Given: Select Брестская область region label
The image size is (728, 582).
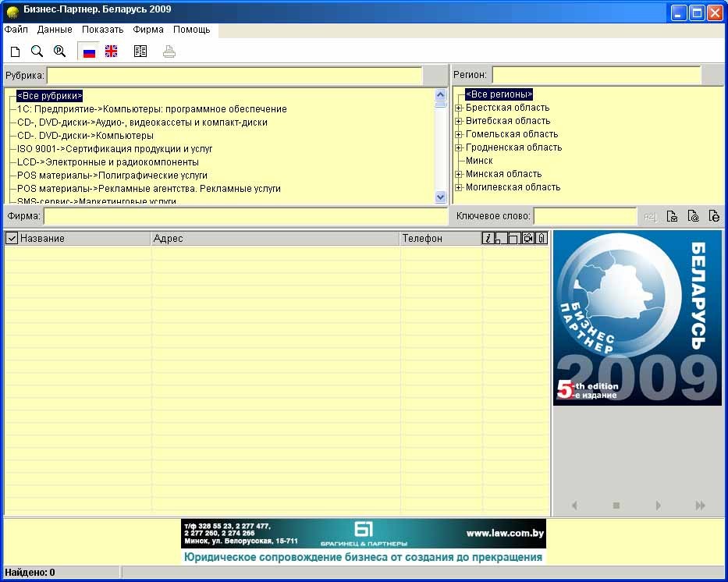Looking at the screenshot, I should [507, 108].
